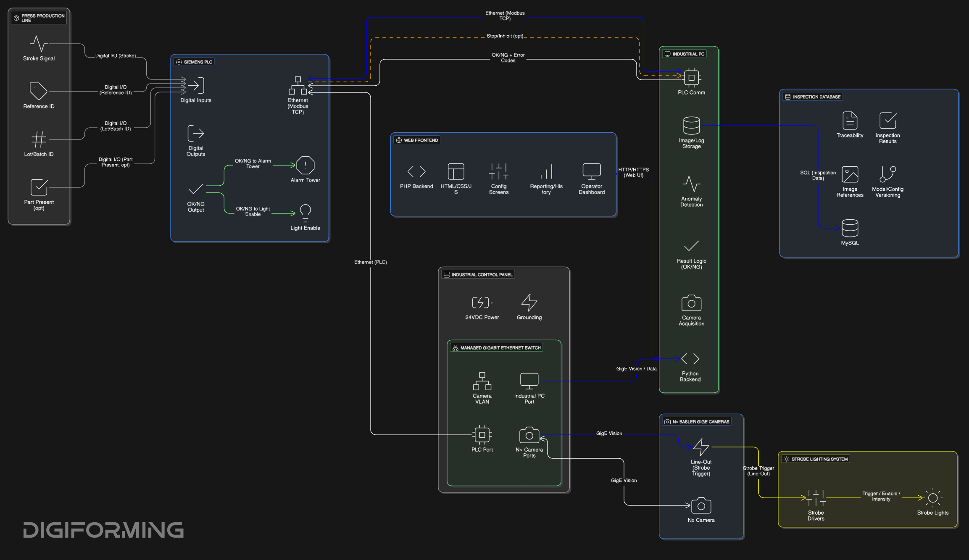Select the Light Enable bulb icon
969x560 pixels.
tap(305, 213)
